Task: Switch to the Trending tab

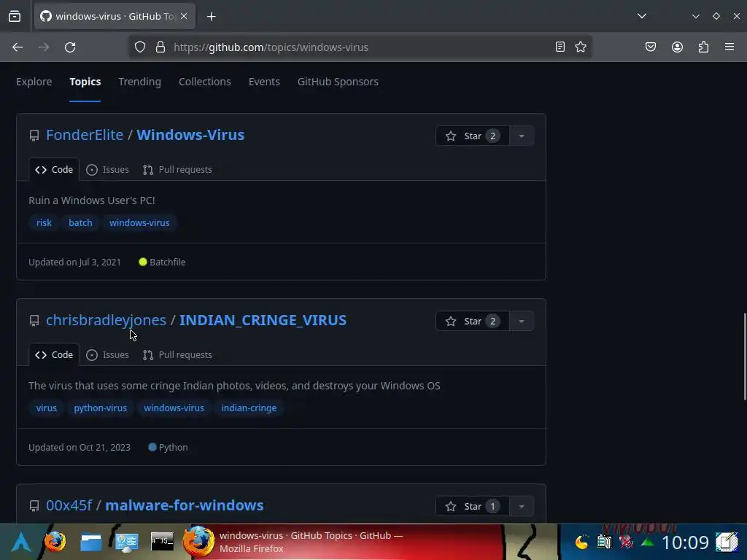Action: [x=139, y=82]
